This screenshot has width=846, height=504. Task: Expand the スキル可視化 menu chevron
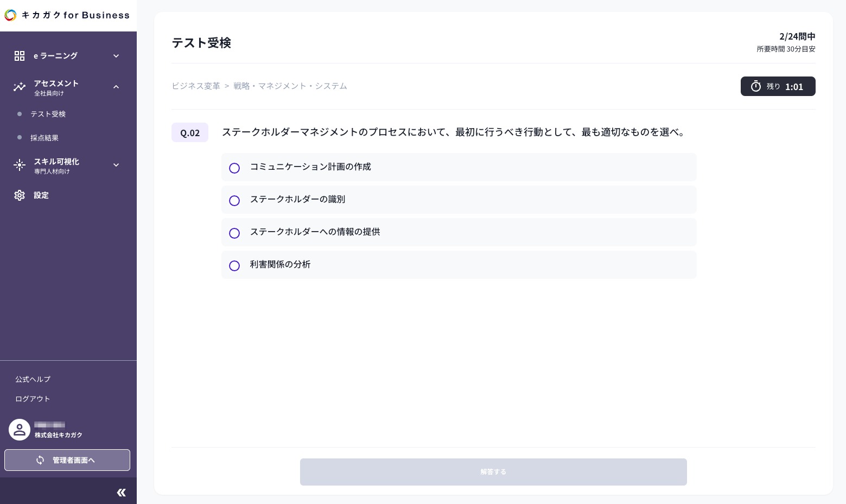116,165
